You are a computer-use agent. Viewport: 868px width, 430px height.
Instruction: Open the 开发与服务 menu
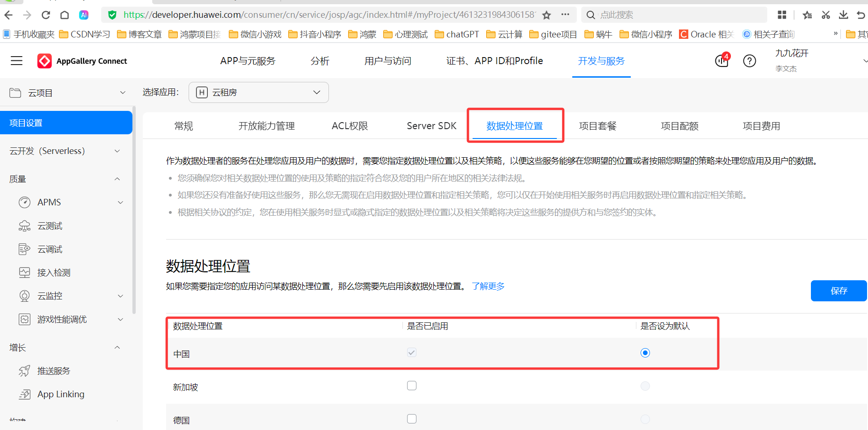601,61
